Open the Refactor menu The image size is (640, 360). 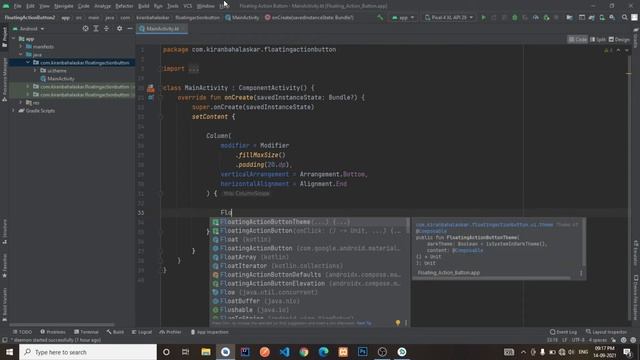point(124,6)
